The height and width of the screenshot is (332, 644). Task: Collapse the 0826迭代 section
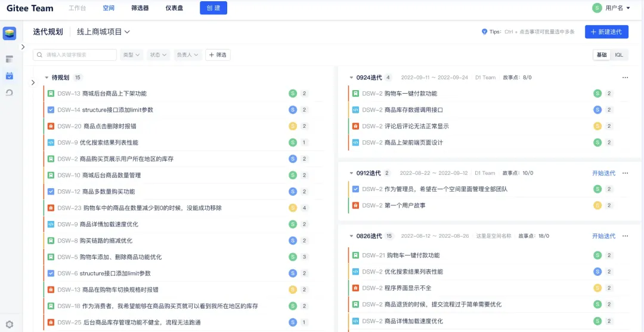351,236
